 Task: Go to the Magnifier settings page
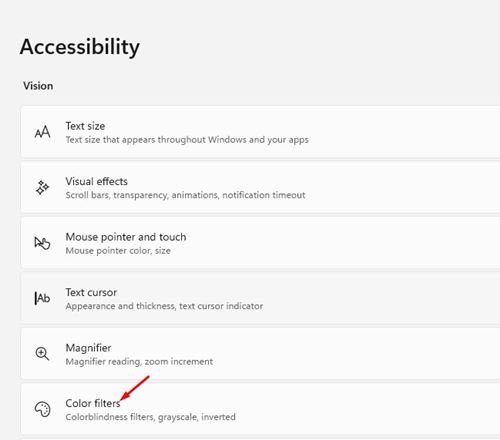pos(260,354)
